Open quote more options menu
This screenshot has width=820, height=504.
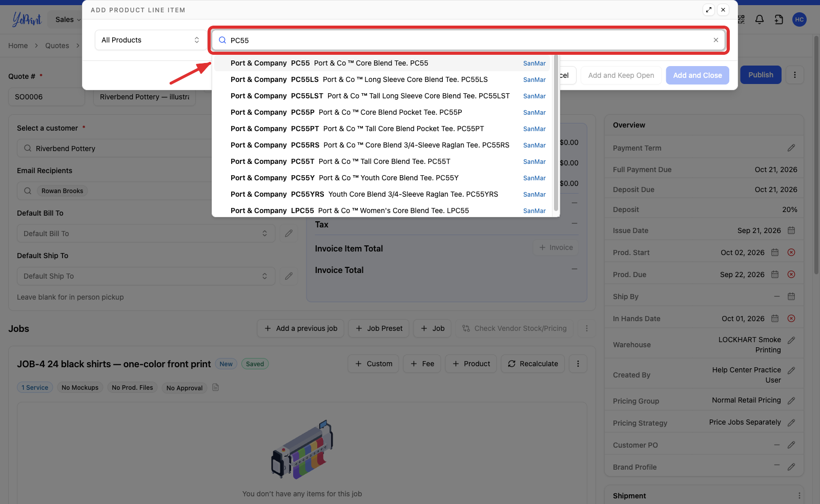(795, 75)
